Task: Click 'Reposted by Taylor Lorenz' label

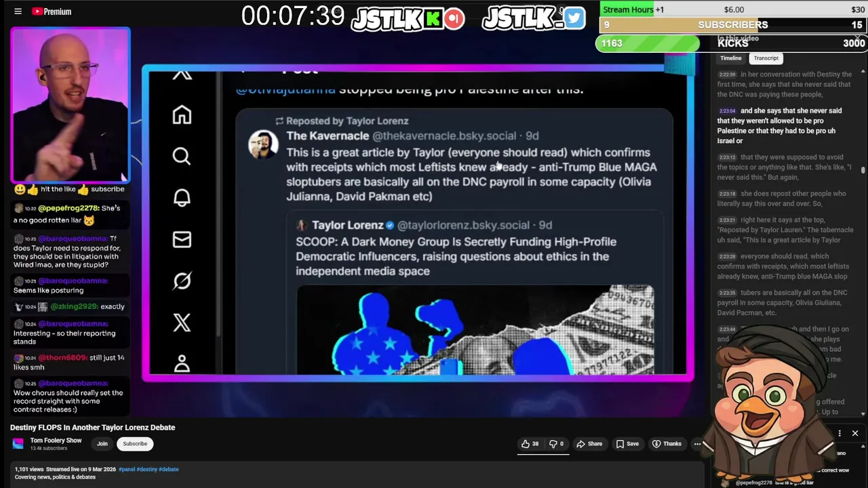Action: pos(347,121)
